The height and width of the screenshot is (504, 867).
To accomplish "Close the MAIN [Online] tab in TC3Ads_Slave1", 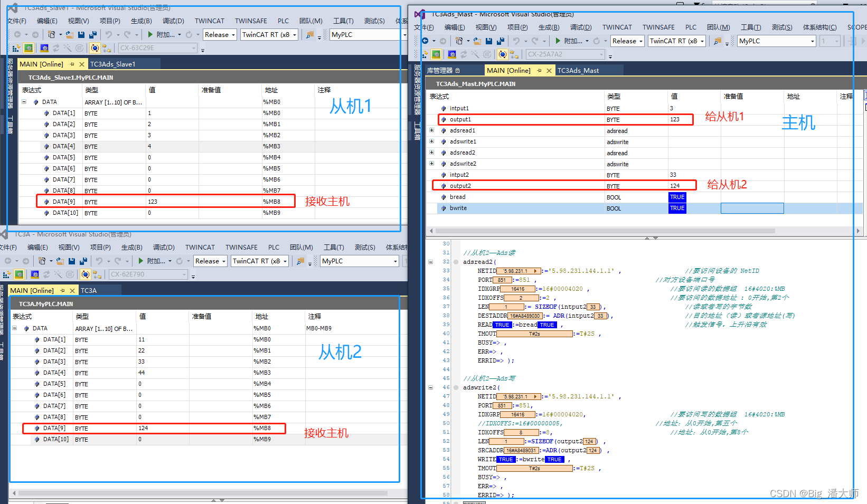I will 82,64.
